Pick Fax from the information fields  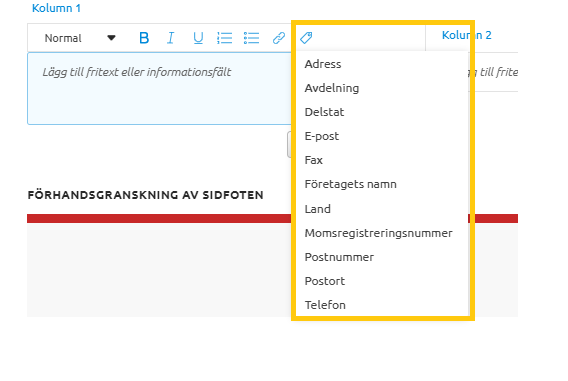[382, 160]
